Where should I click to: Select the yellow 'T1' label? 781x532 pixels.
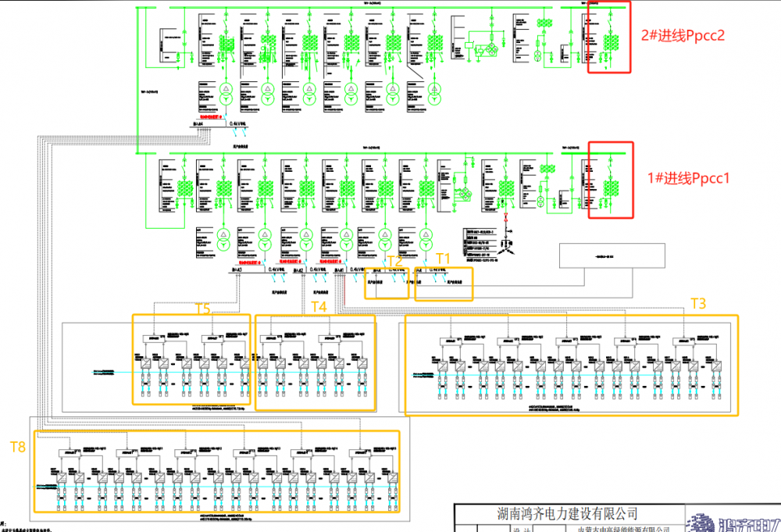click(443, 259)
